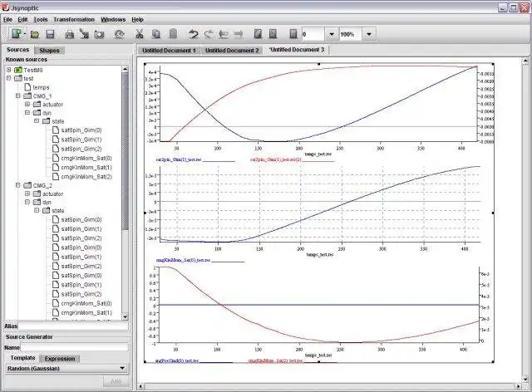Click the Save floppy disk icon
Image resolution: width=532 pixels, height=392 pixels.
pyautogui.click(x=50, y=34)
